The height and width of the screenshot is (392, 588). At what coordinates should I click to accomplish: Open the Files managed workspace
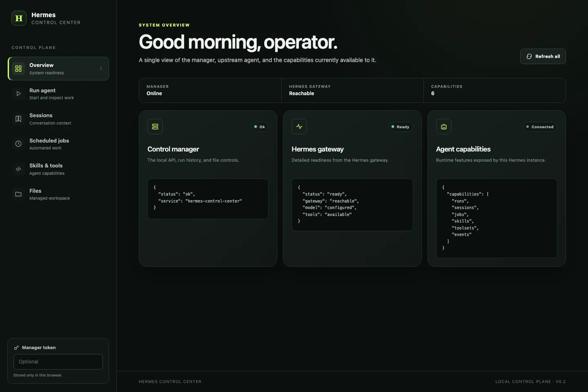pos(58,194)
